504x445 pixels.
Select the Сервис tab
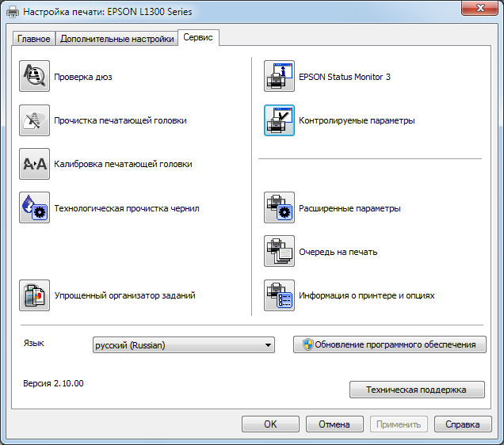coord(198,37)
